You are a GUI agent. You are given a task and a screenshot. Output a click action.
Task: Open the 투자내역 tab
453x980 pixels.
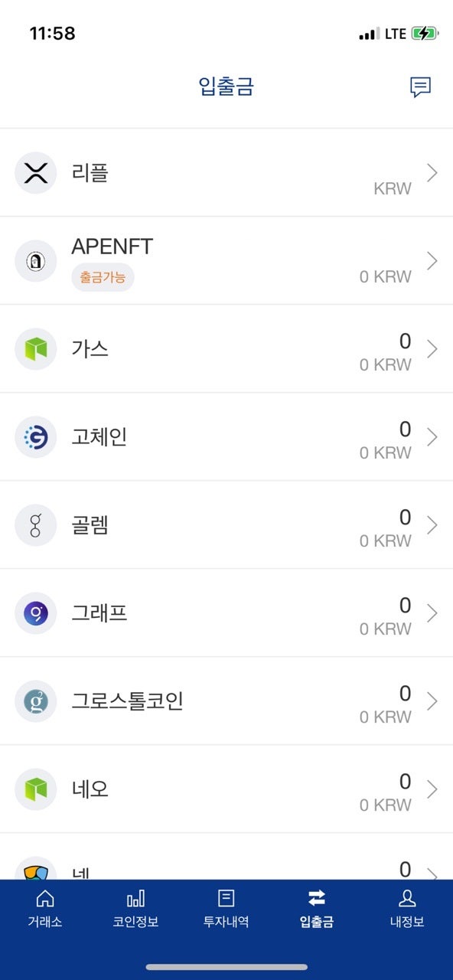226,909
